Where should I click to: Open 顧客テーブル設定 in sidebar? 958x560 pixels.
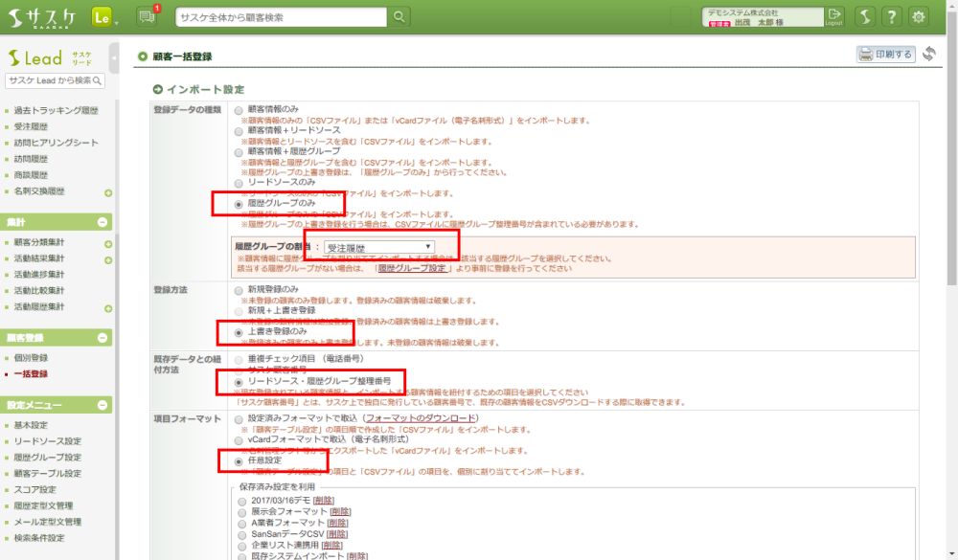pyautogui.click(x=48, y=473)
